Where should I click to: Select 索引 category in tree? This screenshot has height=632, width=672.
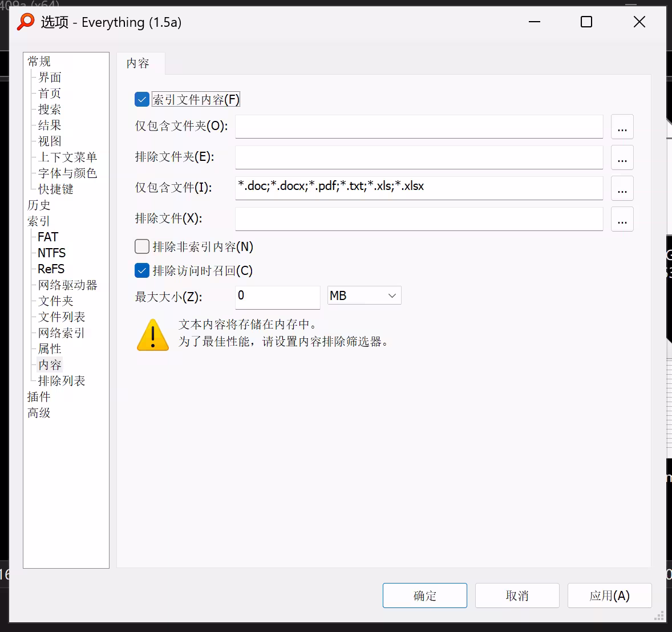pyautogui.click(x=39, y=221)
